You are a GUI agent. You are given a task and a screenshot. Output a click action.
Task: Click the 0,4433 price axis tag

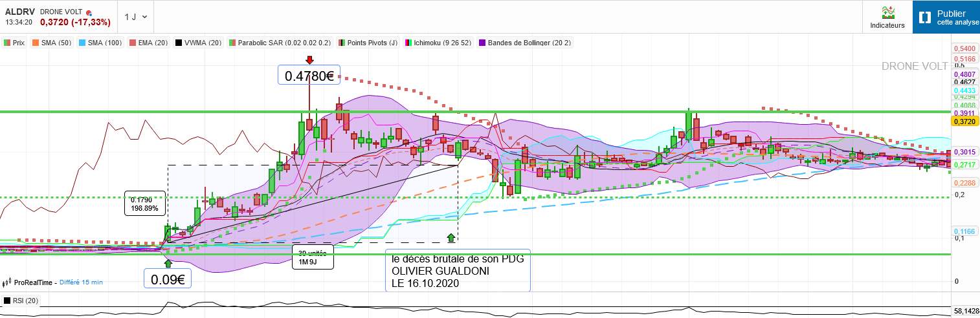pos(964,91)
